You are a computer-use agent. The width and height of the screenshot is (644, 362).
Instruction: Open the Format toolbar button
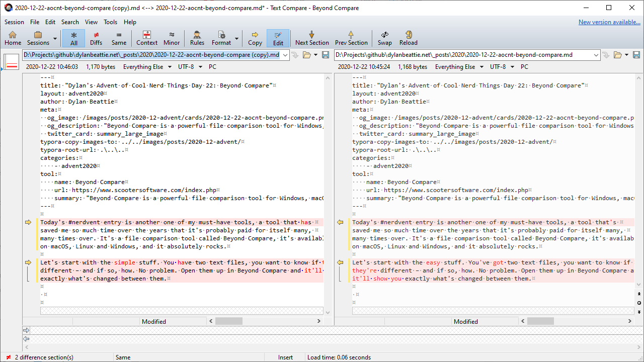(221, 38)
